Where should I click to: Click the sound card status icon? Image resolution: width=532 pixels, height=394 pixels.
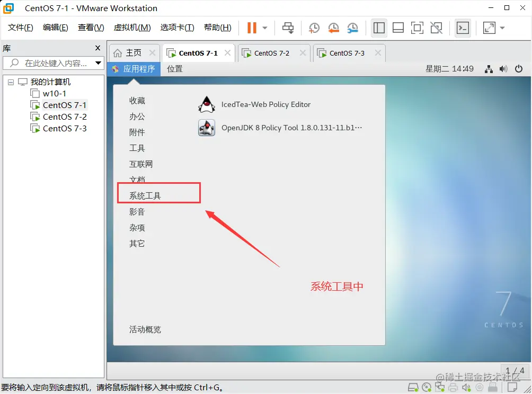(x=466, y=387)
